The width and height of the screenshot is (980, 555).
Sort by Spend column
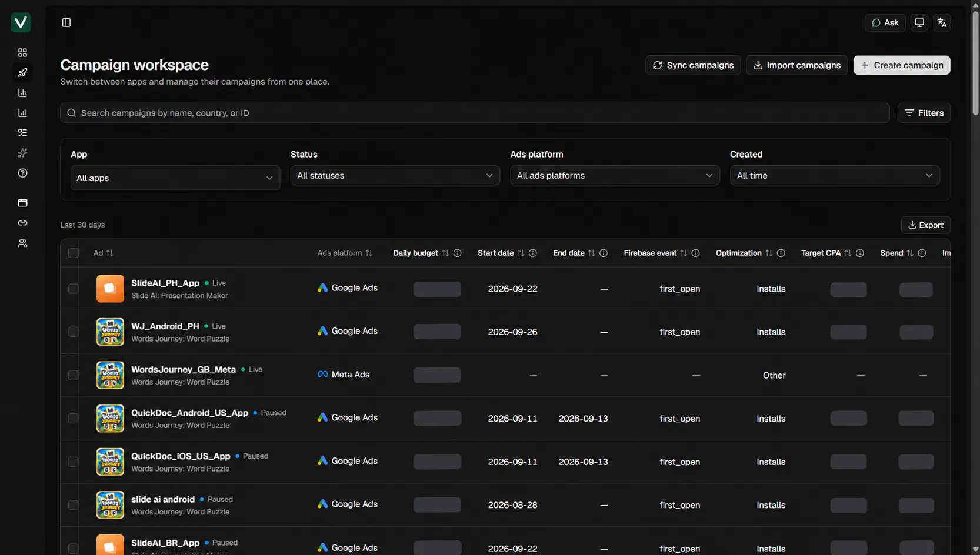point(910,253)
